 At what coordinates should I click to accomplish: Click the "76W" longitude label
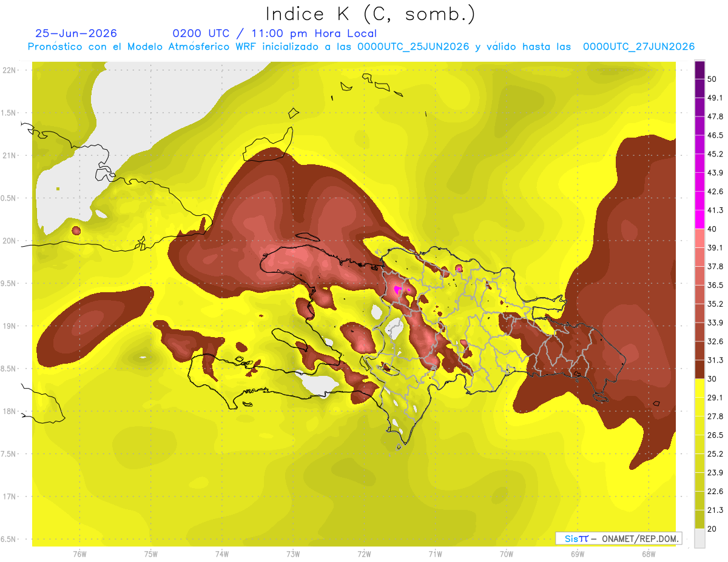click(79, 554)
